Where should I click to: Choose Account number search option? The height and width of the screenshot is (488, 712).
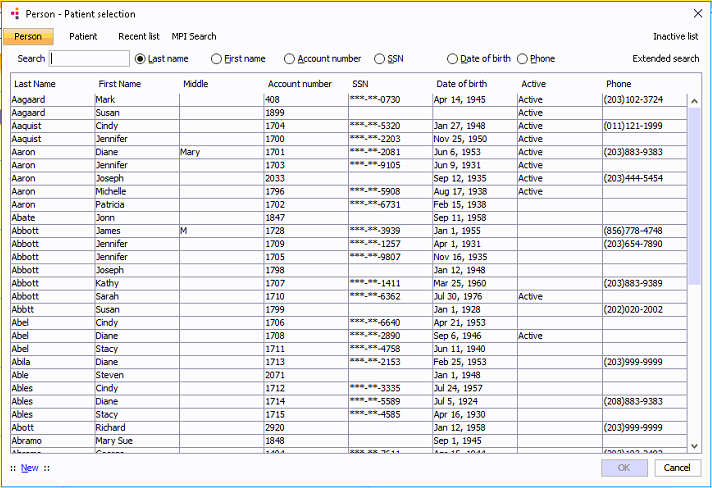tap(289, 59)
